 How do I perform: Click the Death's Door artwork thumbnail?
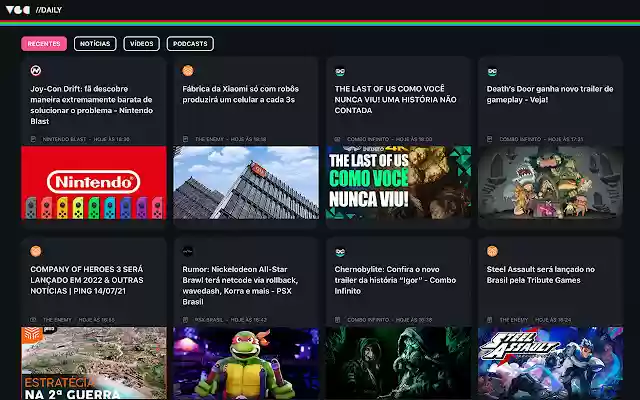551,182
